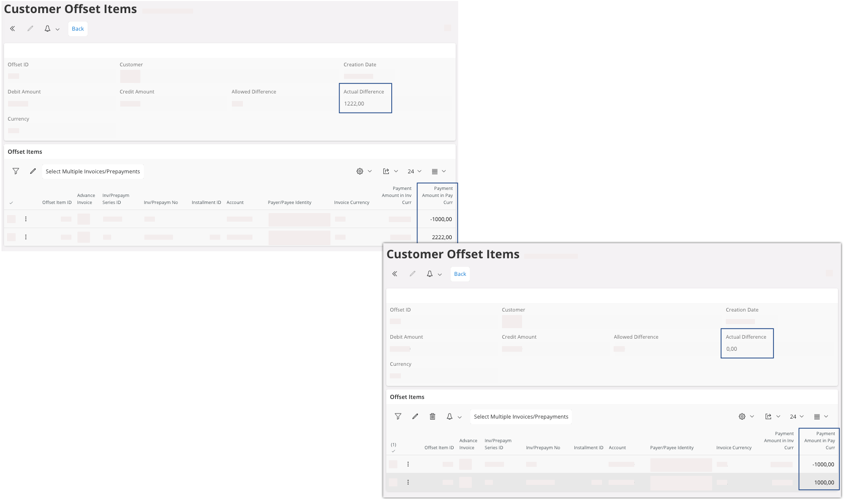This screenshot has width=849, height=504.
Task: Expand the 24 page-size dropdown in the lower-right window
Action: pos(797,417)
